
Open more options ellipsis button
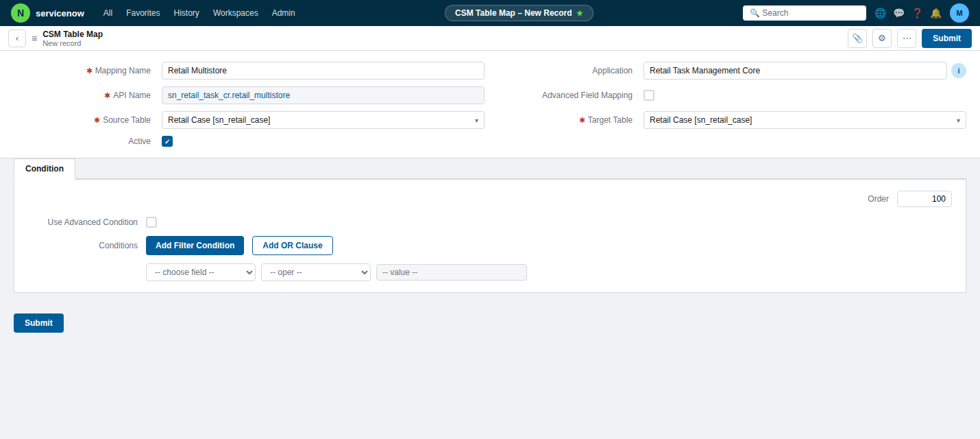(907, 38)
